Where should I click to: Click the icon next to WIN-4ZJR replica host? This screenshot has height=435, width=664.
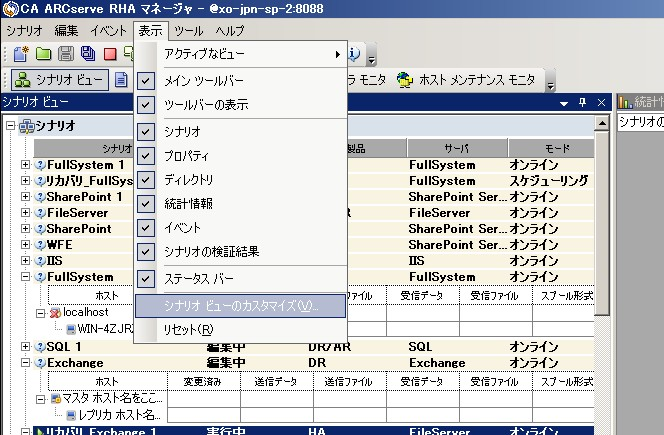pyautogui.click(x=71, y=329)
